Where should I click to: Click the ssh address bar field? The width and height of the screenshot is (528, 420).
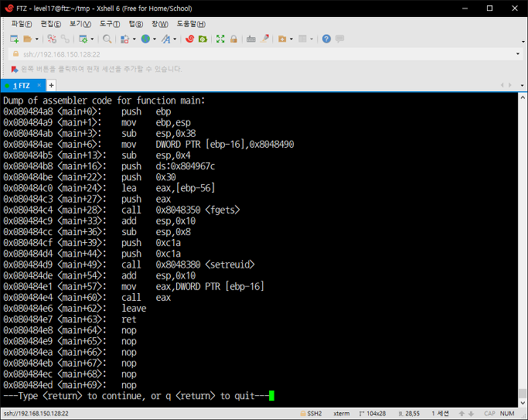coord(266,54)
